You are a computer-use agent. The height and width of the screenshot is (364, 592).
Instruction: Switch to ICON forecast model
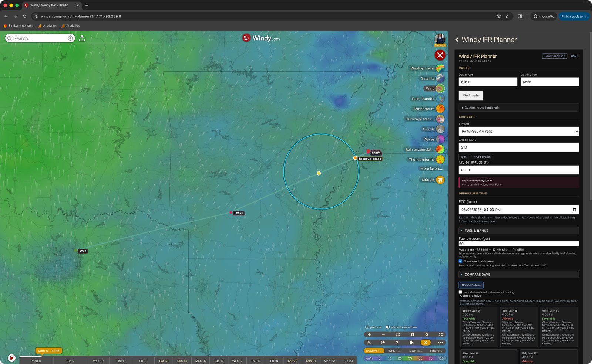(415, 351)
